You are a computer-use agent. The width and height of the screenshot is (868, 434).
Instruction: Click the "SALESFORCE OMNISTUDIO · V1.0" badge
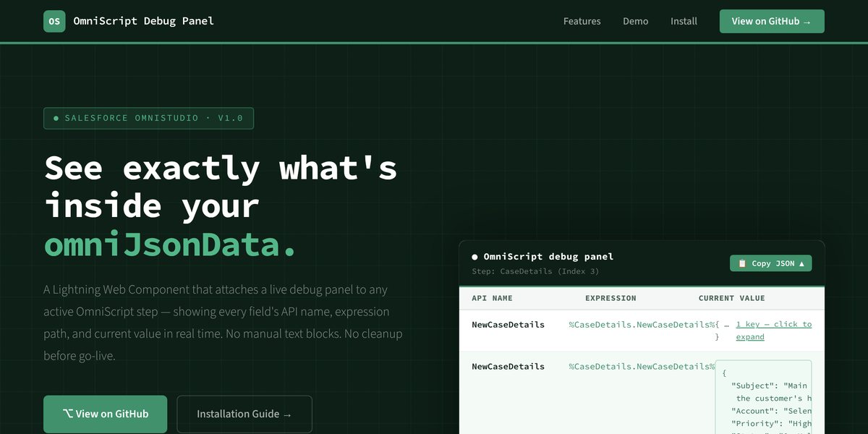(148, 118)
